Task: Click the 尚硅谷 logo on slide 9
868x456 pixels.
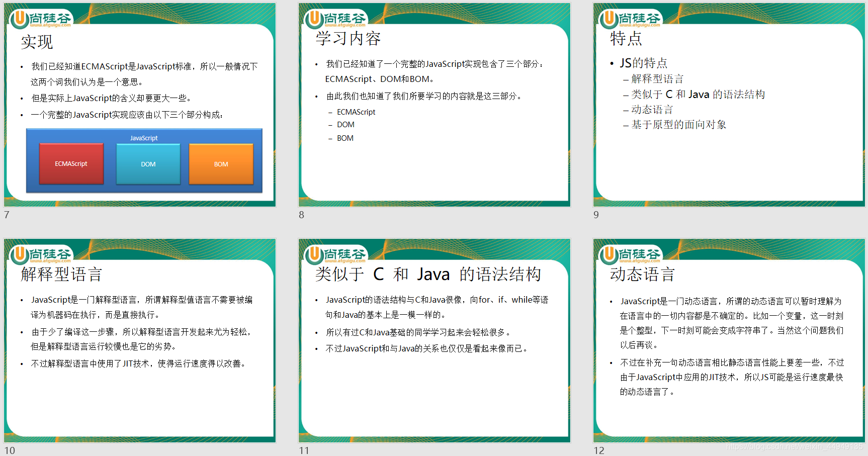Action: point(631,19)
